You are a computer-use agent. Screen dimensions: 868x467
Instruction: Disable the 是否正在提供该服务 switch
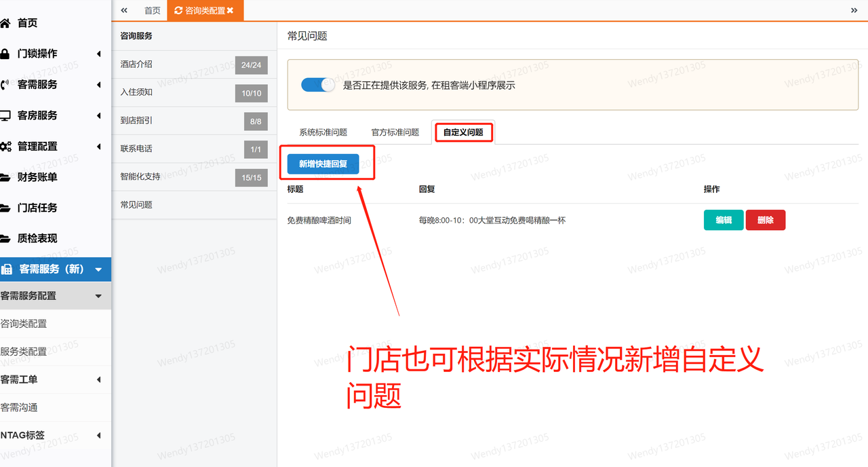[x=317, y=85]
